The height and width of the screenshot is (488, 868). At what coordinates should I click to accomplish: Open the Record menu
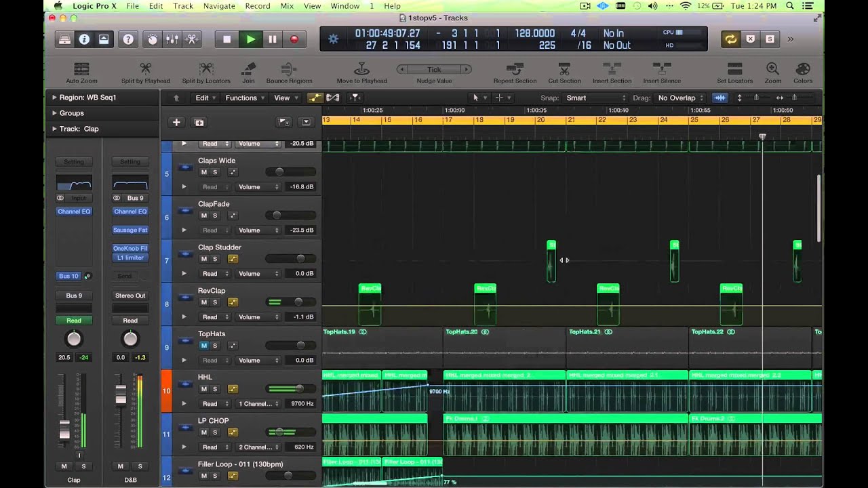(x=258, y=6)
